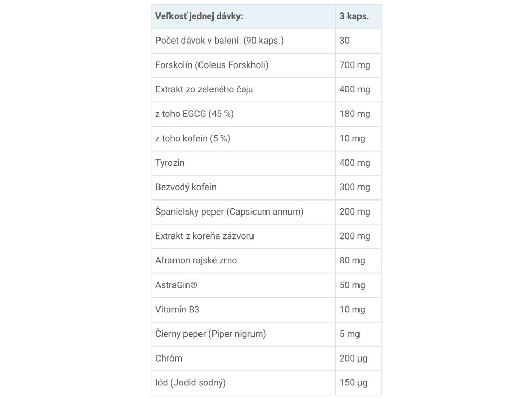Select 'Extrakt z koreňa zázvoru' cell

243,236
